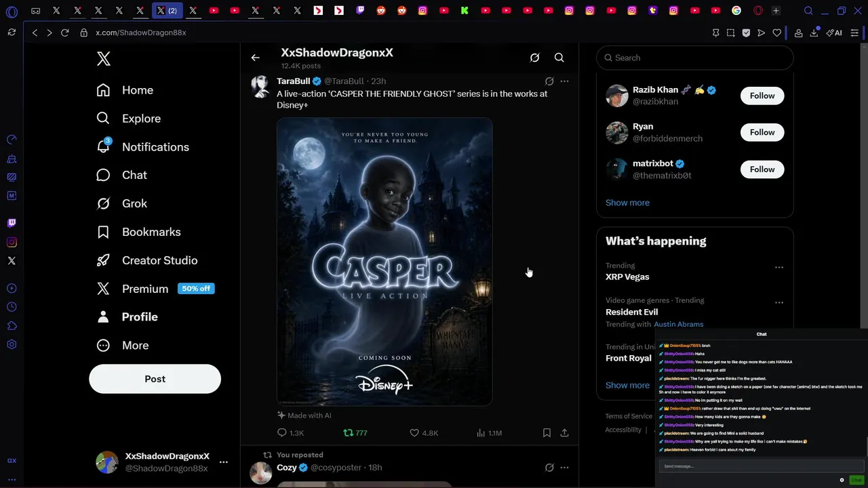Share the TaraBull post

(x=564, y=432)
